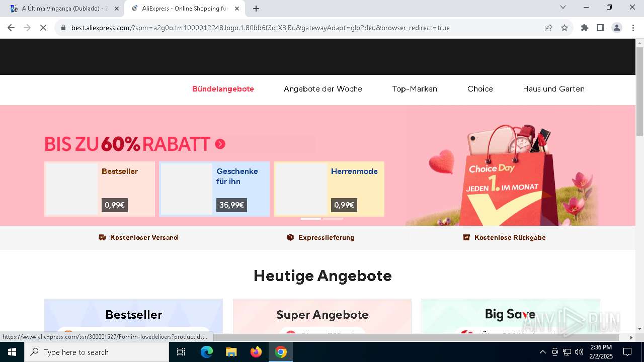This screenshot has width=644, height=362.
Task: Bookmark this page with the star
Action: point(565,28)
